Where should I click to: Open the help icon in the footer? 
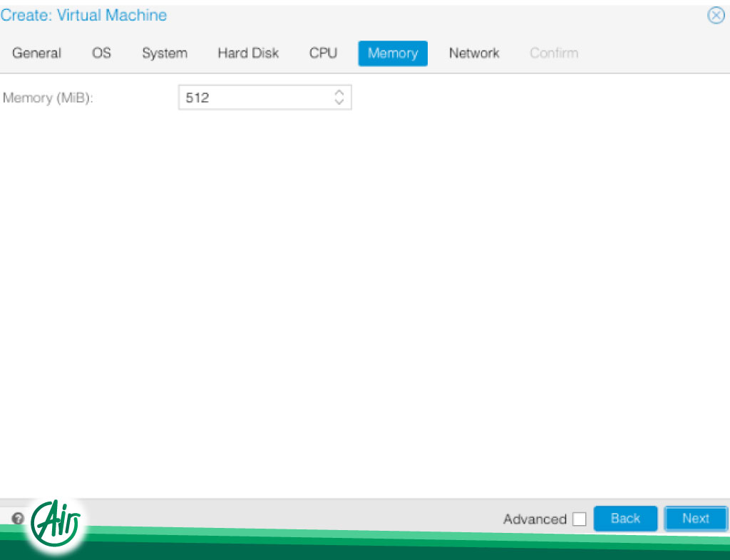pos(18,518)
